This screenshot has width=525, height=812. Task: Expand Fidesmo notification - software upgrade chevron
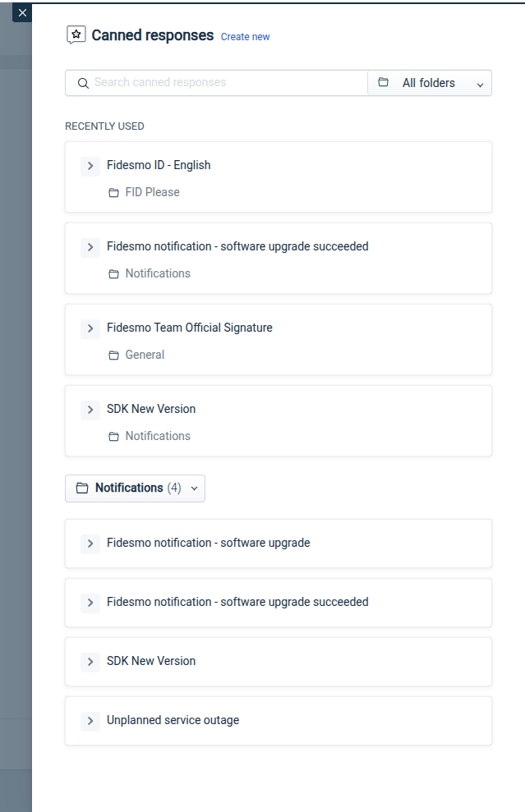pyautogui.click(x=90, y=544)
